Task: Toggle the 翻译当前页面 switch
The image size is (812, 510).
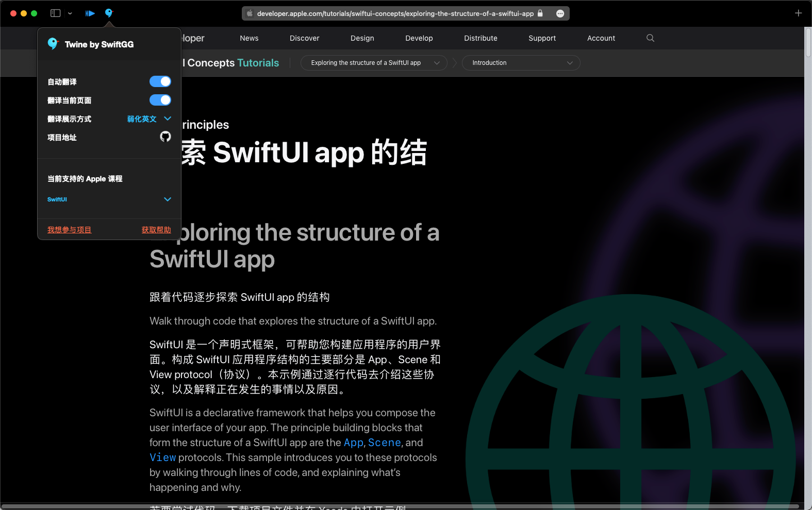Action: click(x=160, y=100)
